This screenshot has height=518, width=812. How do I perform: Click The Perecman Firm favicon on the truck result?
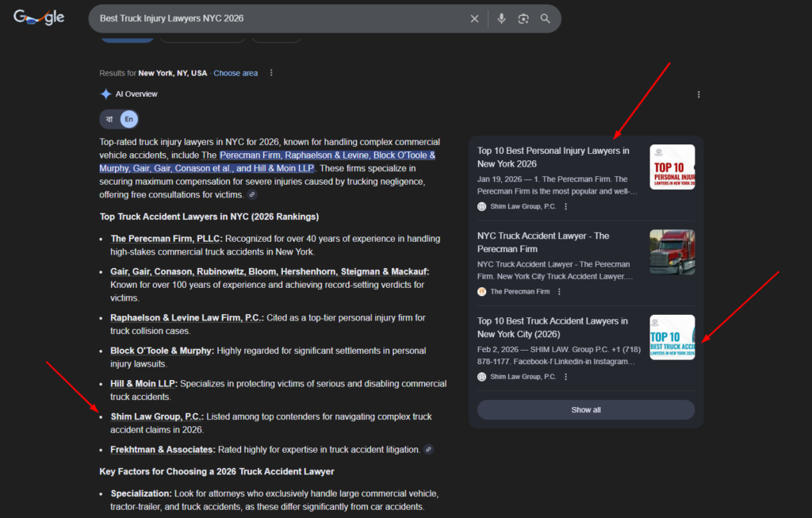(x=481, y=291)
